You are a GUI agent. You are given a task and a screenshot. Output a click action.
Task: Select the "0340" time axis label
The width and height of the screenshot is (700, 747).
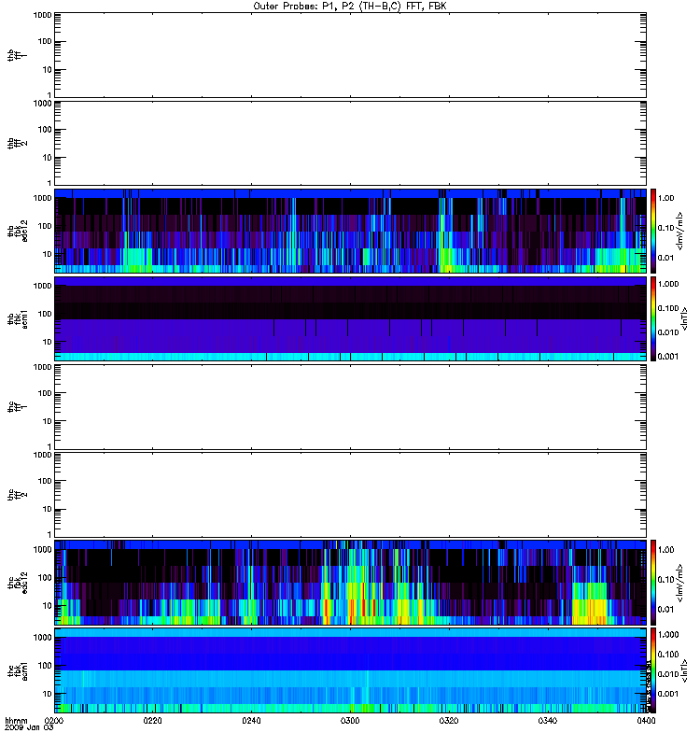coord(547,721)
